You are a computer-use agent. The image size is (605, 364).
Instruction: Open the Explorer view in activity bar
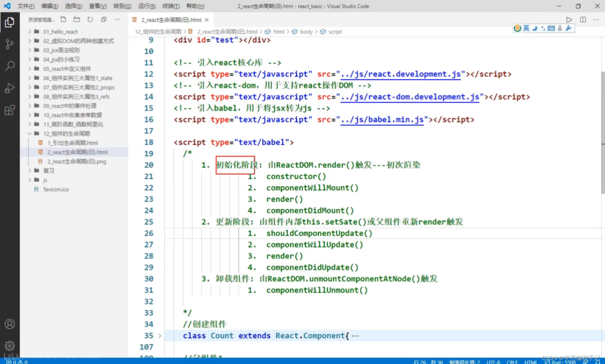9,22
